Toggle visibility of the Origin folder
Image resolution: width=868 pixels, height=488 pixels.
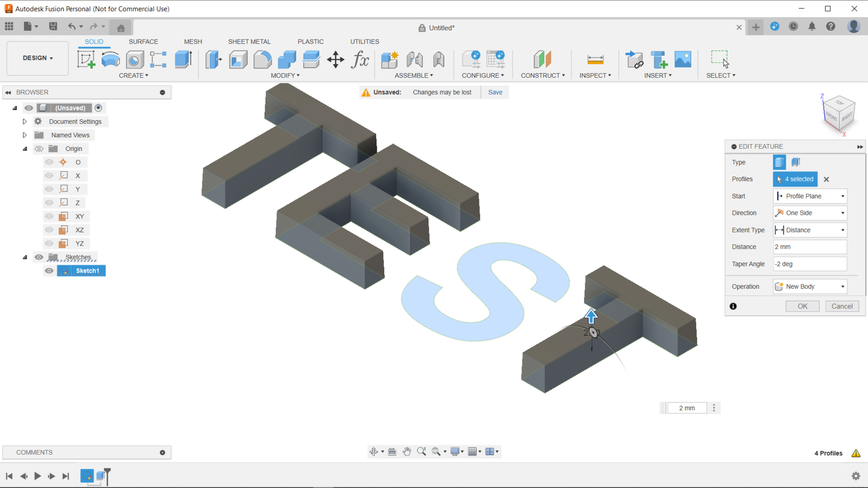coord(39,149)
